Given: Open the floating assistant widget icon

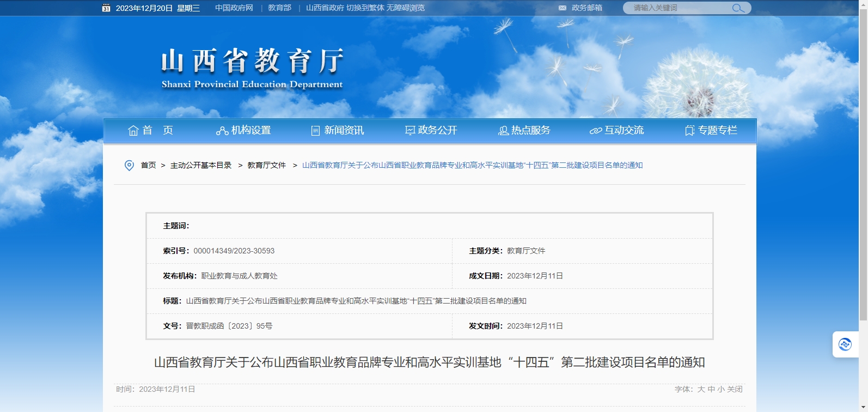Looking at the screenshot, I should click(x=845, y=344).
